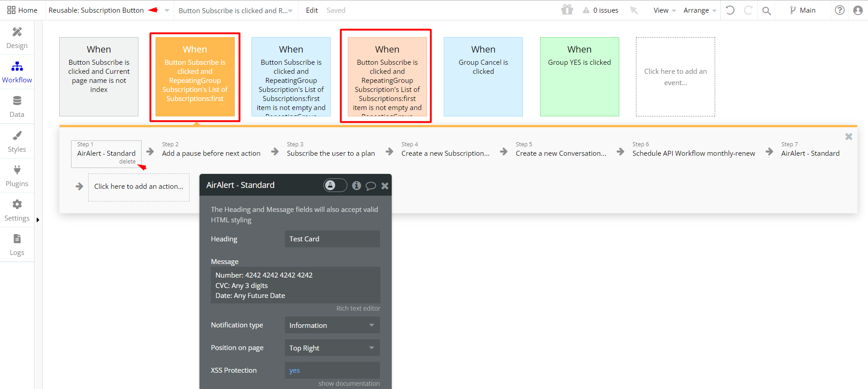The height and width of the screenshot is (389, 868).
Task: Open the user account menu
Action: [x=858, y=10]
